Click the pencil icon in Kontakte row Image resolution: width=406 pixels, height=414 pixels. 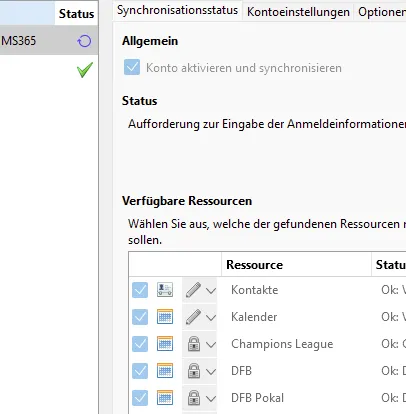point(193,290)
